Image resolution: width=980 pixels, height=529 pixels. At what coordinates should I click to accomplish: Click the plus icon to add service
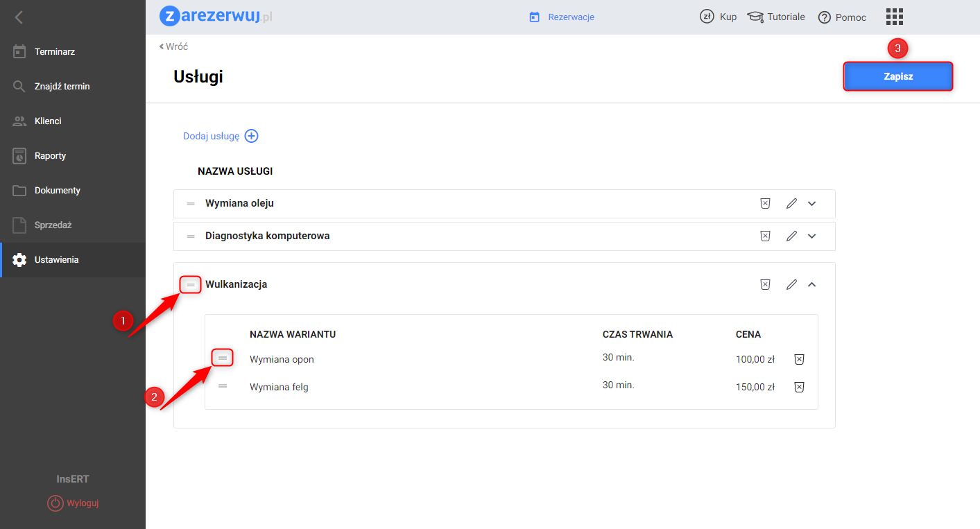(x=252, y=137)
